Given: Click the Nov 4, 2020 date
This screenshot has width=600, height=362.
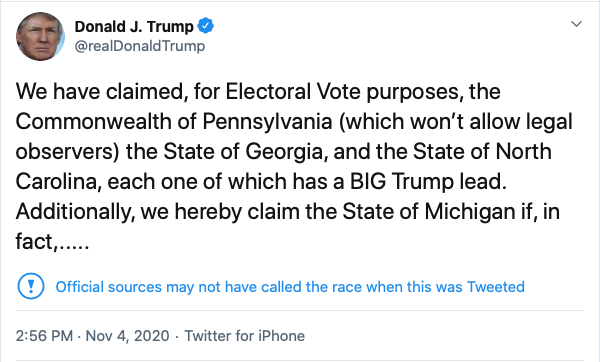Looking at the screenshot, I should pyautogui.click(x=127, y=336).
